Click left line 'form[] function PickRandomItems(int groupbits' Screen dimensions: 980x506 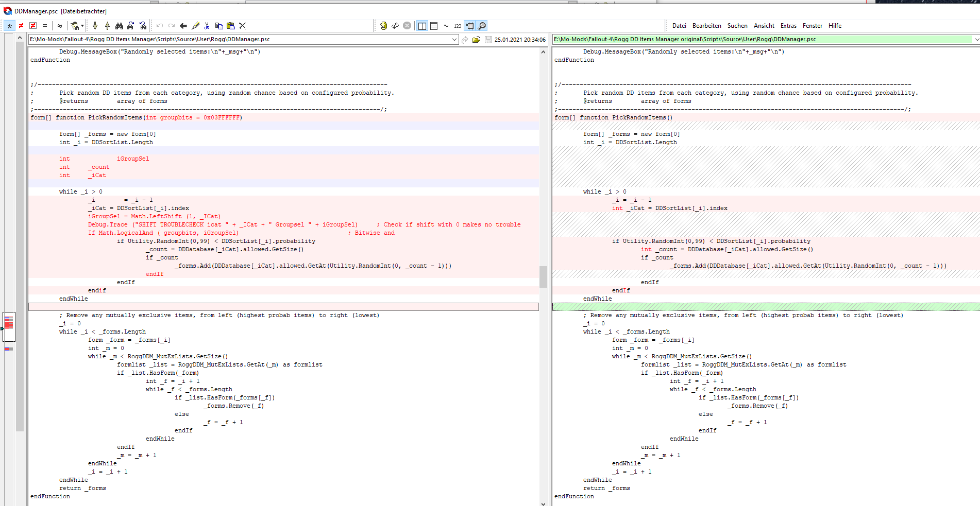coord(136,117)
